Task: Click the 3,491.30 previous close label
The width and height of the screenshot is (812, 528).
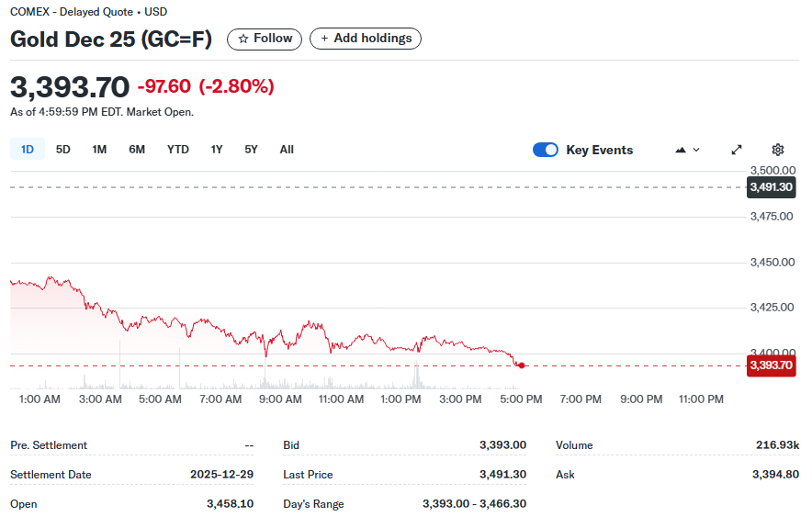Action: point(771,187)
